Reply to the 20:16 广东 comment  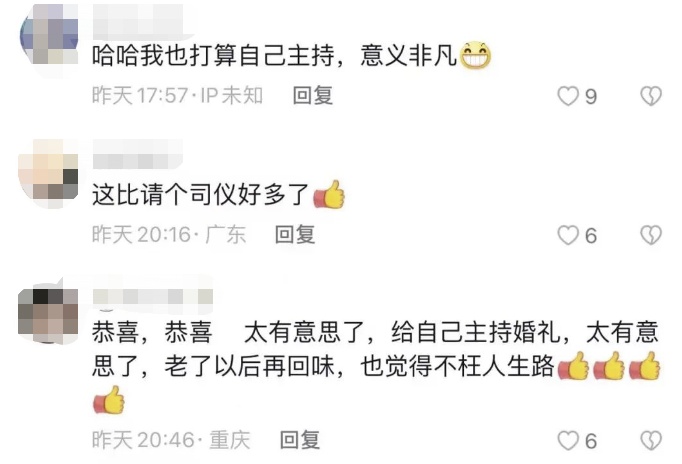pyautogui.click(x=295, y=235)
